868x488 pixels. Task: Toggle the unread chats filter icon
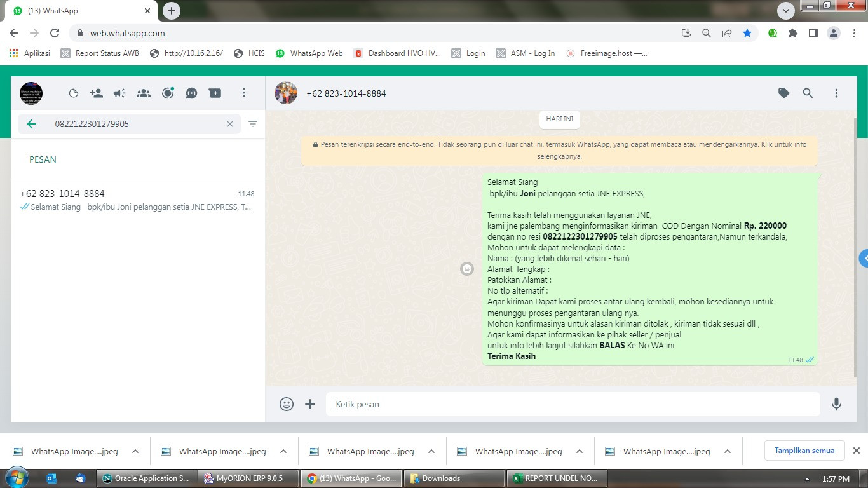tap(253, 124)
